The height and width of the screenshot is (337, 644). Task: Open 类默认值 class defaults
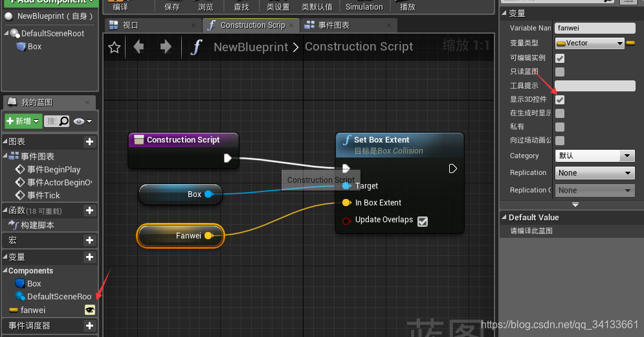tap(316, 6)
